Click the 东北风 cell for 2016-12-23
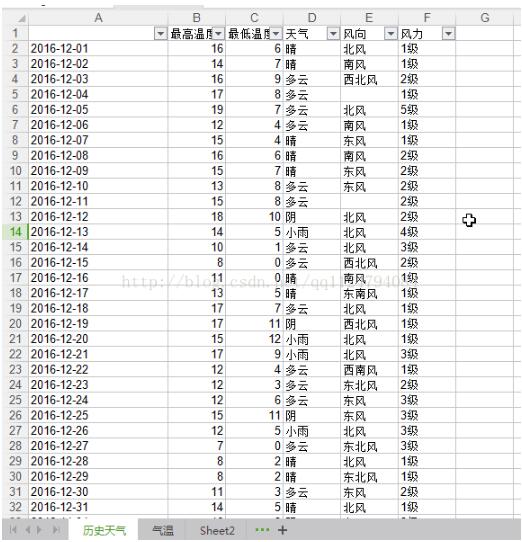 (x=369, y=385)
